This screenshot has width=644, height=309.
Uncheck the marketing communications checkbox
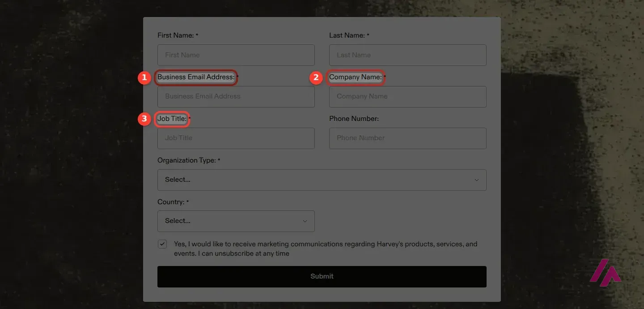pyautogui.click(x=162, y=245)
